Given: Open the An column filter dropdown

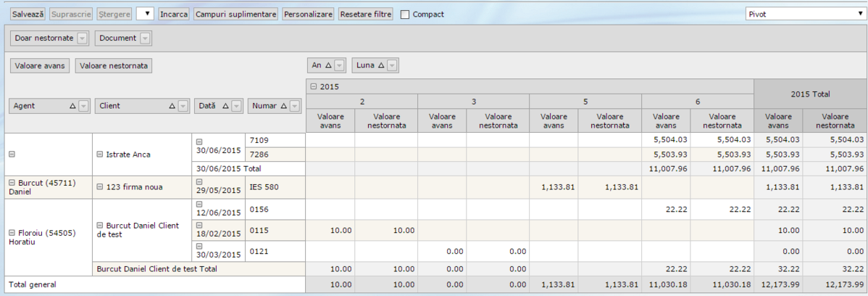Looking at the screenshot, I should pyautogui.click(x=339, y=65).
